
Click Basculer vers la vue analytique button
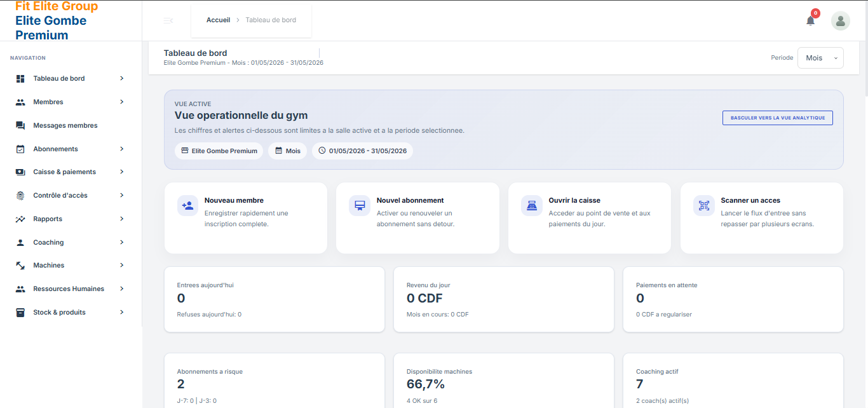(778, 118)
